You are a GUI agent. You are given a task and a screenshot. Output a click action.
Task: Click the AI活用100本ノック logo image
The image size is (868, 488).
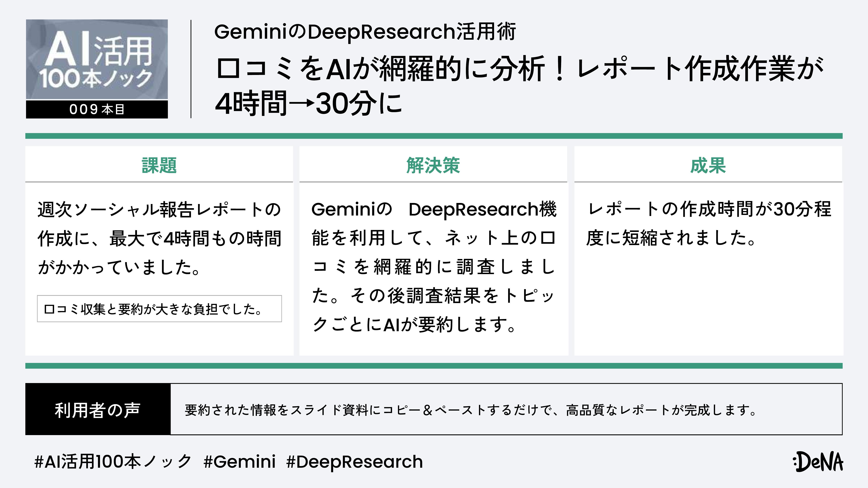[97, 59]
